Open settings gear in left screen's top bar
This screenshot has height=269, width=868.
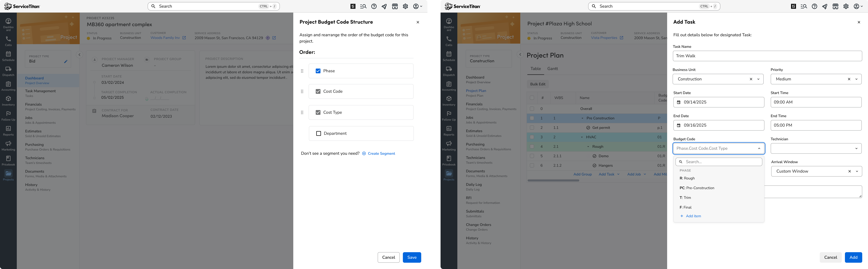click(405, 6)
